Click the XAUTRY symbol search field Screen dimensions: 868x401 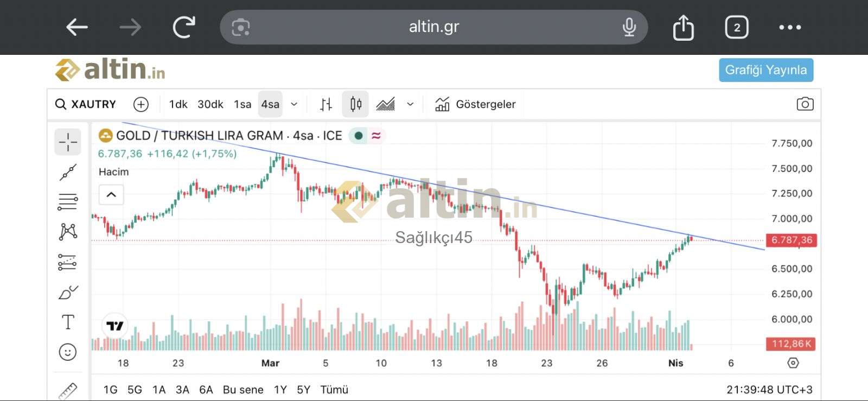coord(87,104)
